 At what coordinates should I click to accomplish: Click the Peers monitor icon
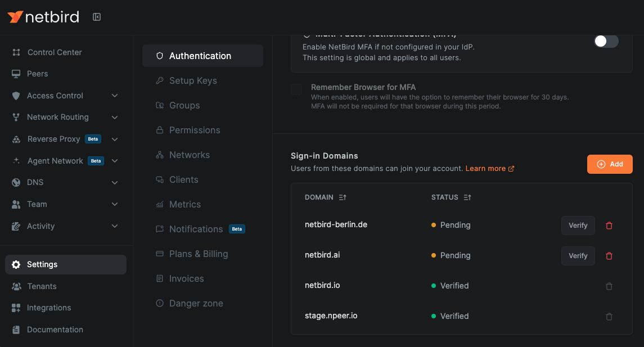[x=16, y=74]
